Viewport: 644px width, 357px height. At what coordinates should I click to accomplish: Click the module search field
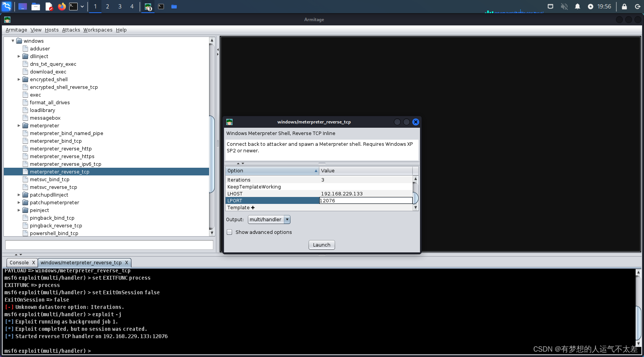click(x=109, y=245)
